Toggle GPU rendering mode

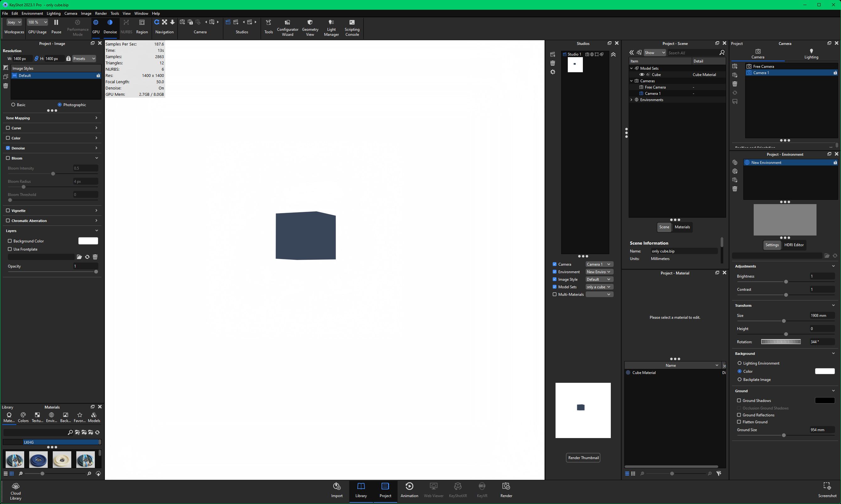[96, 26]
